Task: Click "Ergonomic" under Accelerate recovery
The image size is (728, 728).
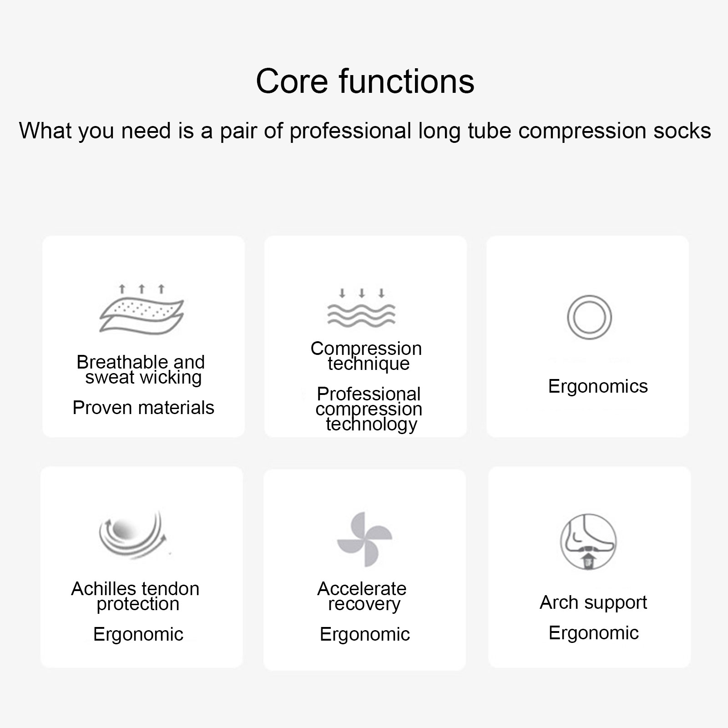Action: click(x=365, y=634)
